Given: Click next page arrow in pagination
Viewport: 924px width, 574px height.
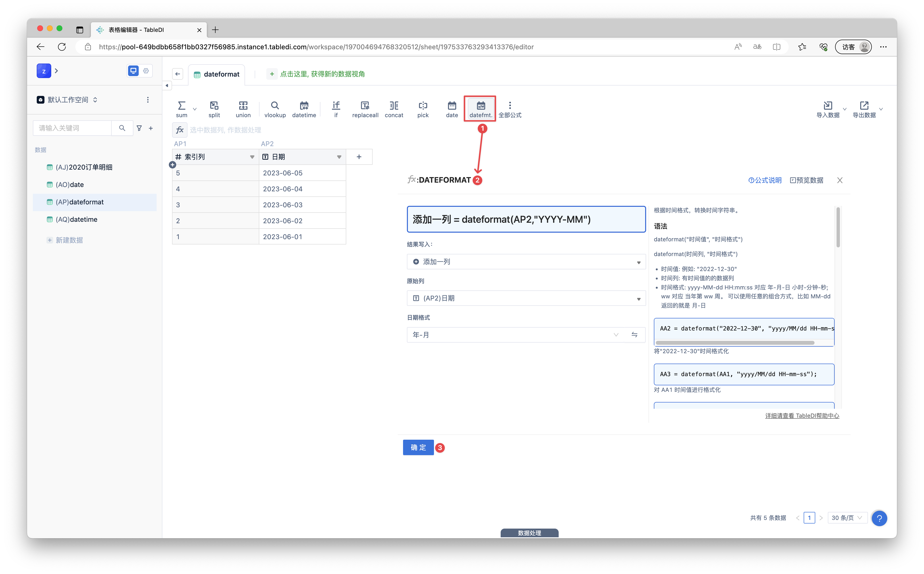Looking at the screenshot, I should 821,518.
